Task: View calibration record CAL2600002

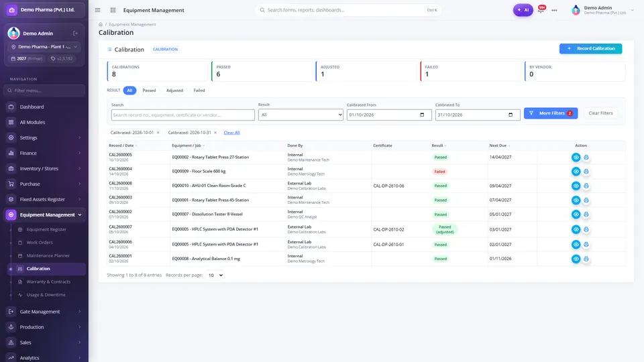Action: [576, 215]
